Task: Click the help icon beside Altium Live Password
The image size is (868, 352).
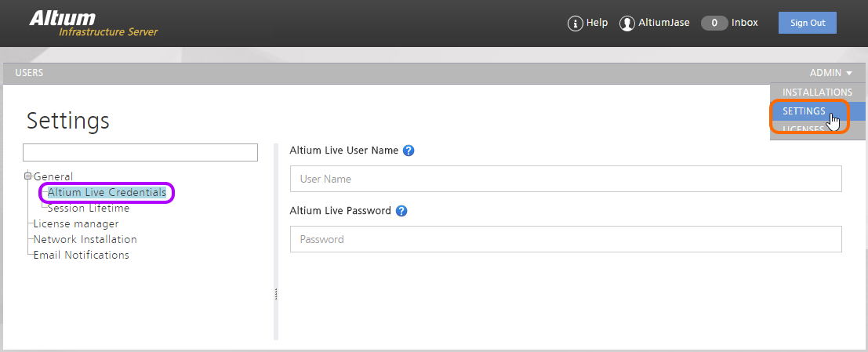Action: [401, 211]
